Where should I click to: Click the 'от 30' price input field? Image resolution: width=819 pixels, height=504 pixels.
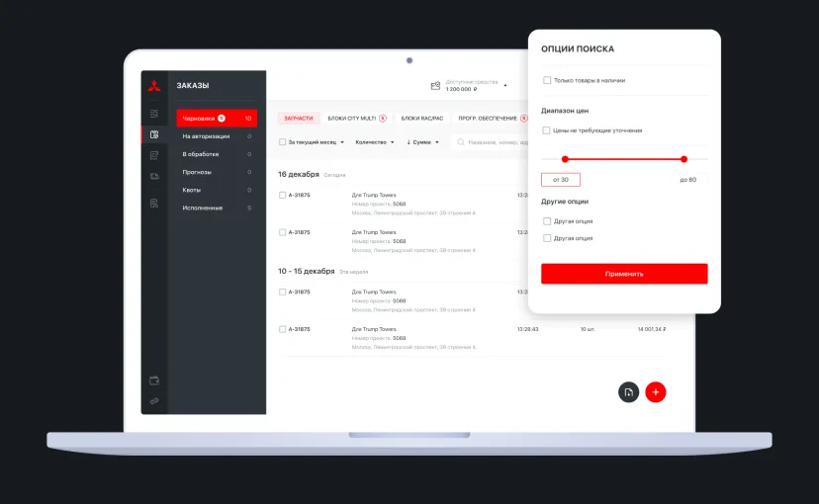[x=561, y=180]
